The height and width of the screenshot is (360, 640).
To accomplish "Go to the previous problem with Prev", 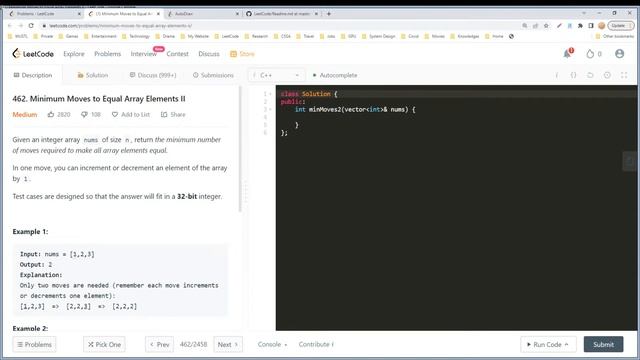I will (x=159, y=344).
